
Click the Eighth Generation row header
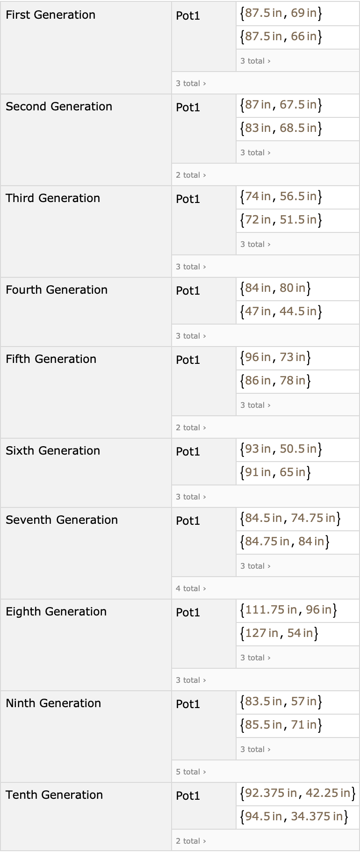tap(56, 612)
